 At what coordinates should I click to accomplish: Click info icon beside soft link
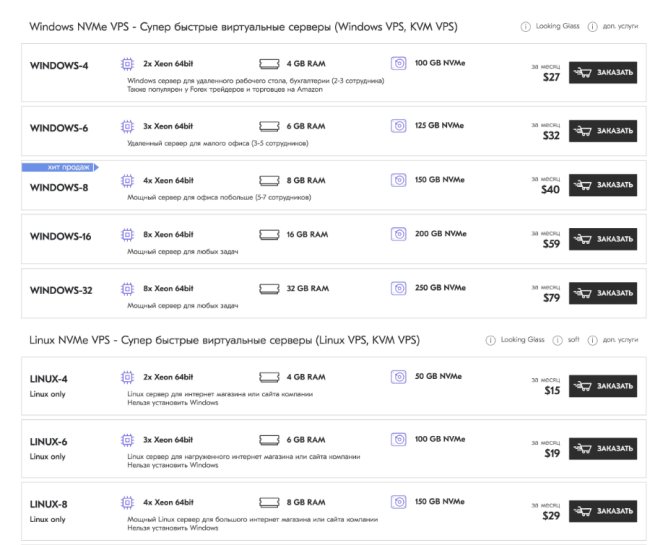(558, 341)
